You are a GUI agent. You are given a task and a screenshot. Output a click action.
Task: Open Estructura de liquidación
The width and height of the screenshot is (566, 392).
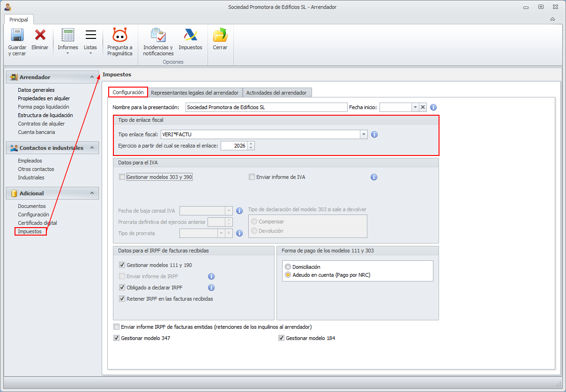click(45, 115)
